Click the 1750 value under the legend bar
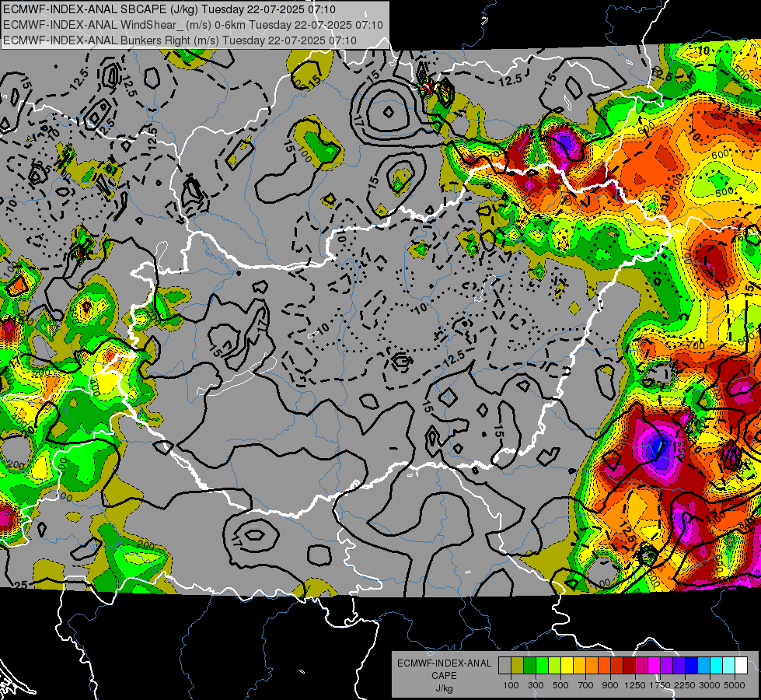The height and width of the screenshot is (700, 761). point(660,685)
